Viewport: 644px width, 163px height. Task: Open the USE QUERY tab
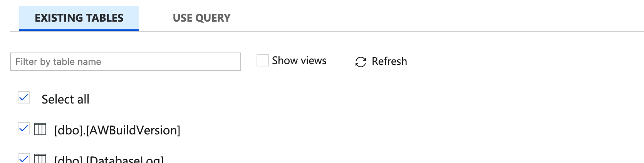[201, 18]
